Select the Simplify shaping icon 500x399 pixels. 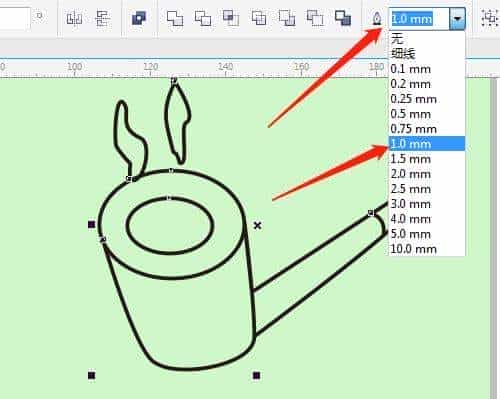(259, 18)
